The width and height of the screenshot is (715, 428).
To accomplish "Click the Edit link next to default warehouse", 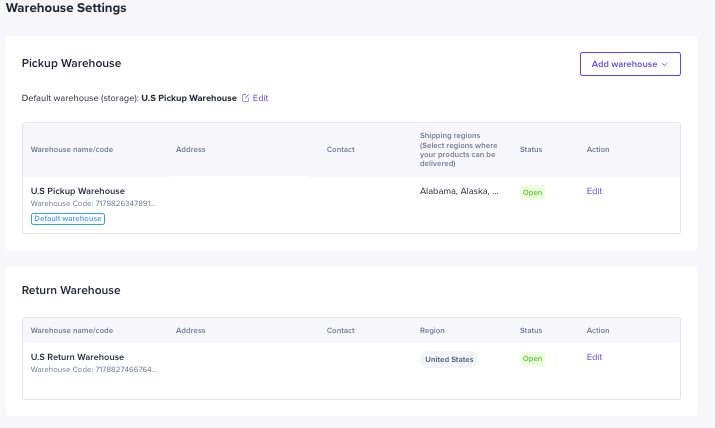I will [x=260, y=98].
